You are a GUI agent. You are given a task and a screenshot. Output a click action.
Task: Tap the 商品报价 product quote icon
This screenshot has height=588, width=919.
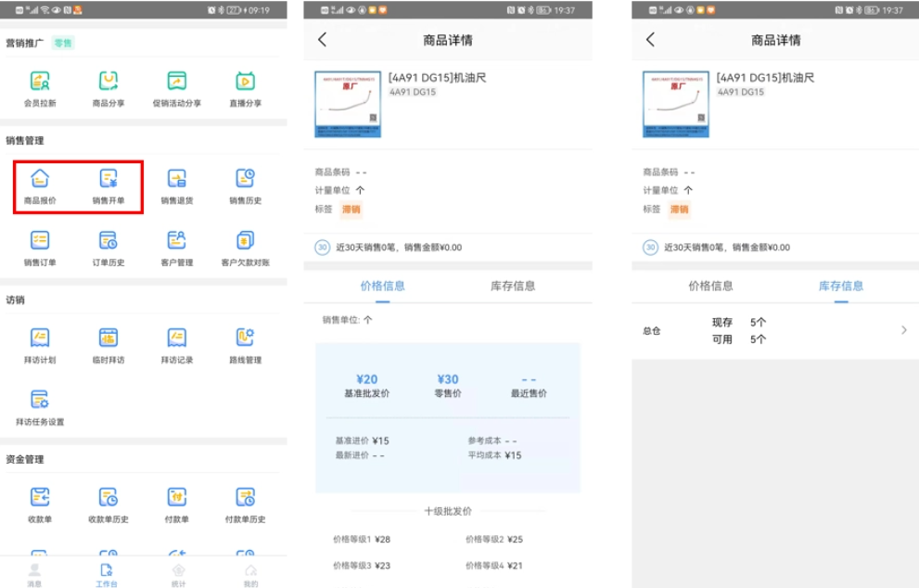[x=40, y=186]
